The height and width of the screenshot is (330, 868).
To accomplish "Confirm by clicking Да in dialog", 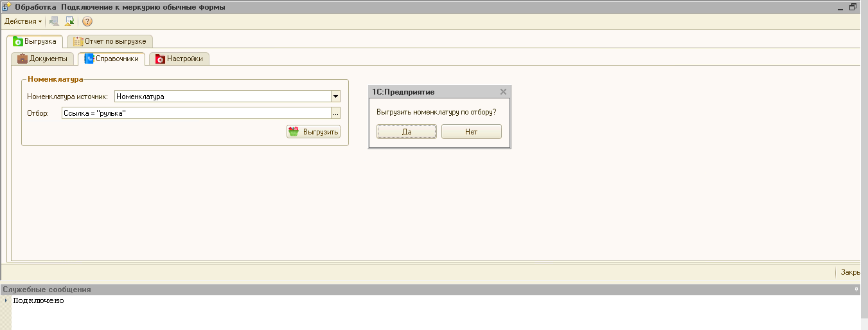I will (406, 131).
